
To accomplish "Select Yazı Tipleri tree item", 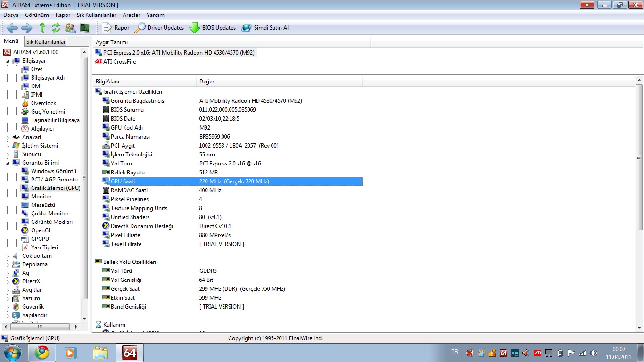I will pyautogui.click(x=44, y=247).
